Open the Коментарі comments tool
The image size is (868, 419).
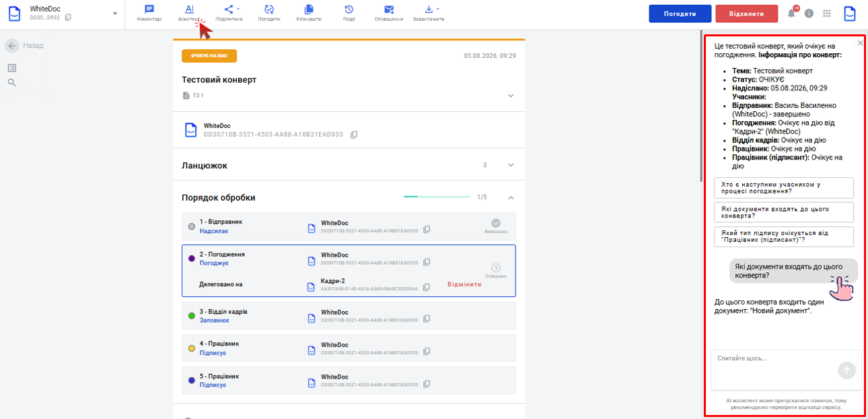coord(149,13)
